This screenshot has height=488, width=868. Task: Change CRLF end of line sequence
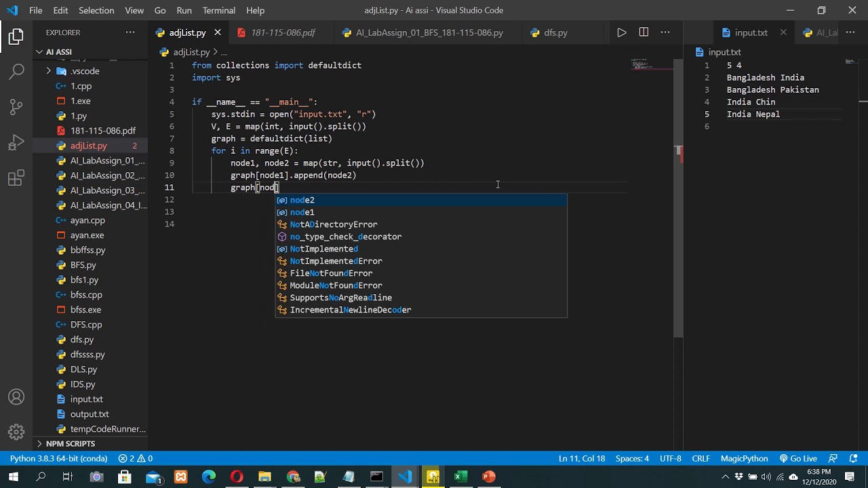[701, 459]
